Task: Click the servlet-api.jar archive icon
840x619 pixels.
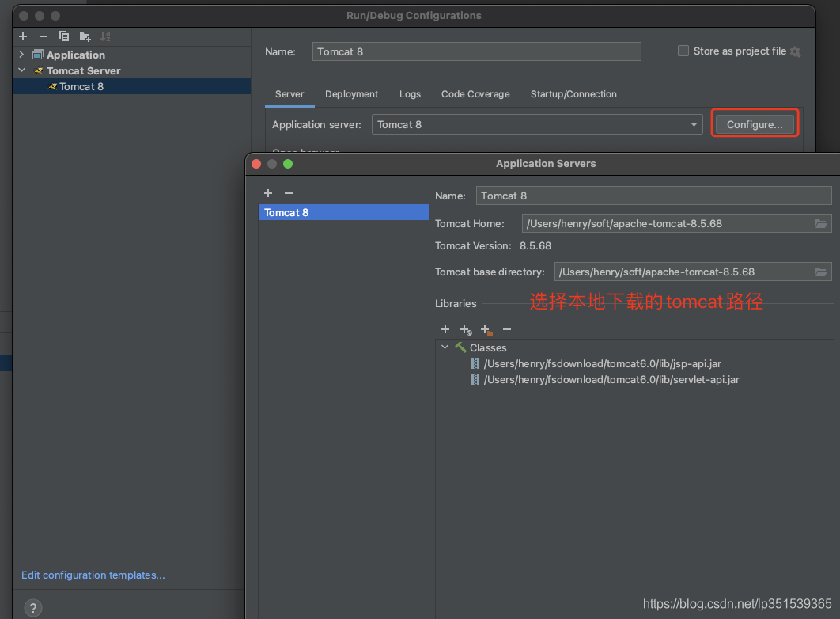Action: coord(475,379)
